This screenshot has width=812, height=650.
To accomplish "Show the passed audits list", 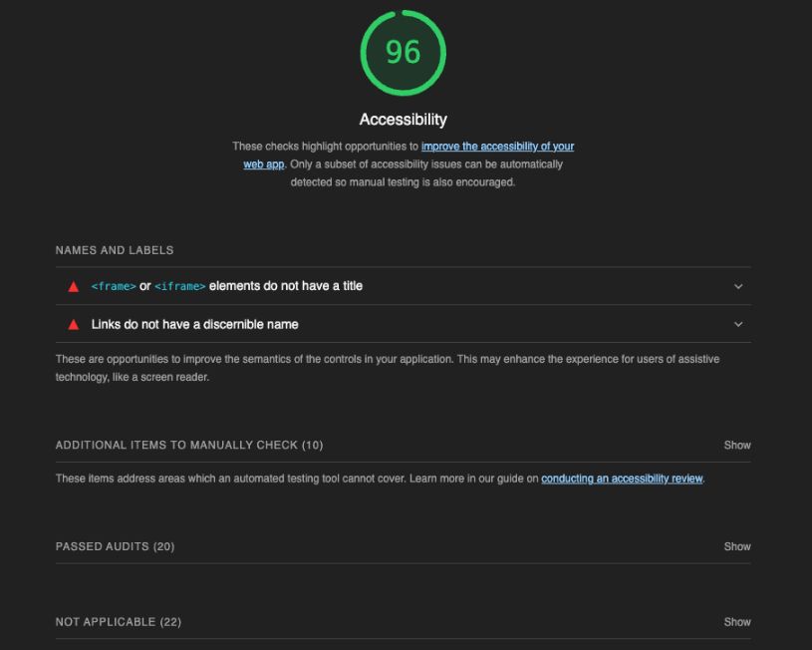I will pyautogui.click(x=736, y=546).
